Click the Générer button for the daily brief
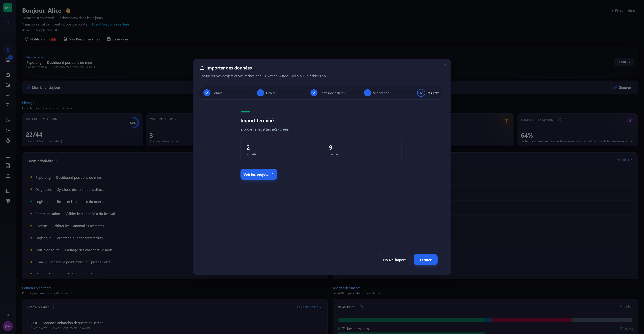The height and width of the screenshot is (334, 644). point(622,88)
